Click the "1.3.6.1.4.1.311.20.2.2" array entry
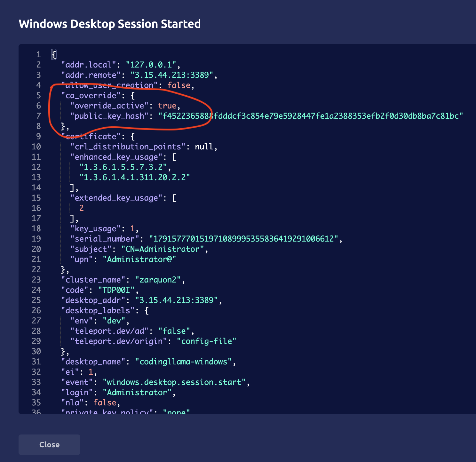 (x=135, y=177)
